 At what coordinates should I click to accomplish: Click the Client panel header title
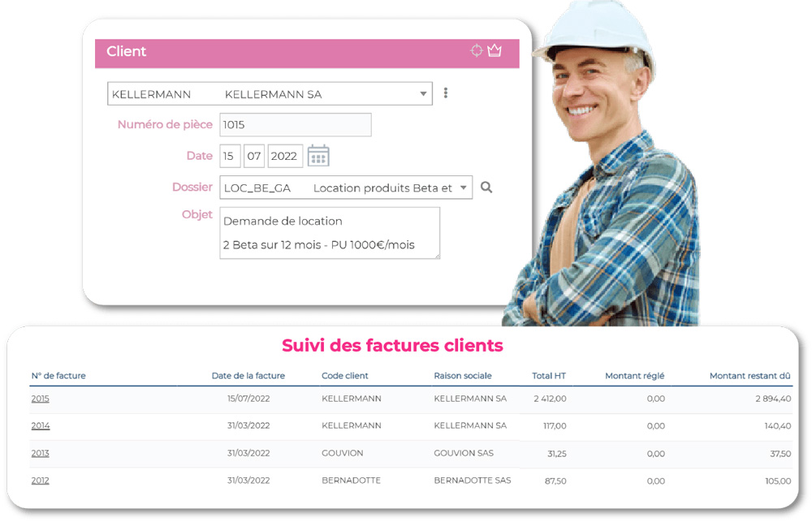(x=127, y=51)
